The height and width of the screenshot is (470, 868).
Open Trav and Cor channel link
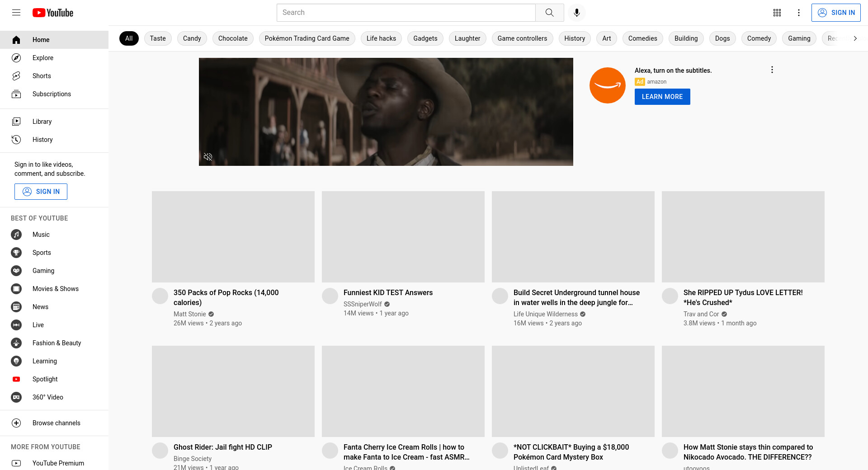click(701, 314)
